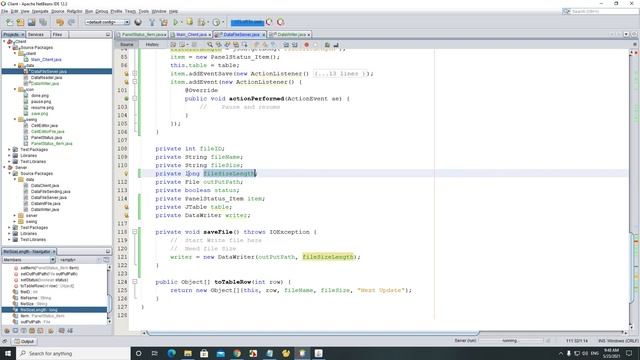Click the editor horizontal scrollbar
This screenshot has height=360, width=640.
313,333
